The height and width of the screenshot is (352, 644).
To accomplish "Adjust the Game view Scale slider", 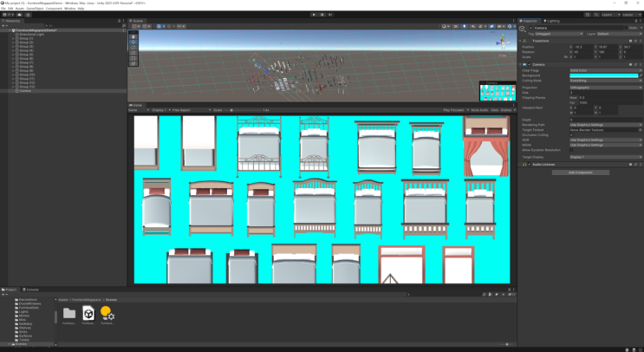I will pos(243,110).
